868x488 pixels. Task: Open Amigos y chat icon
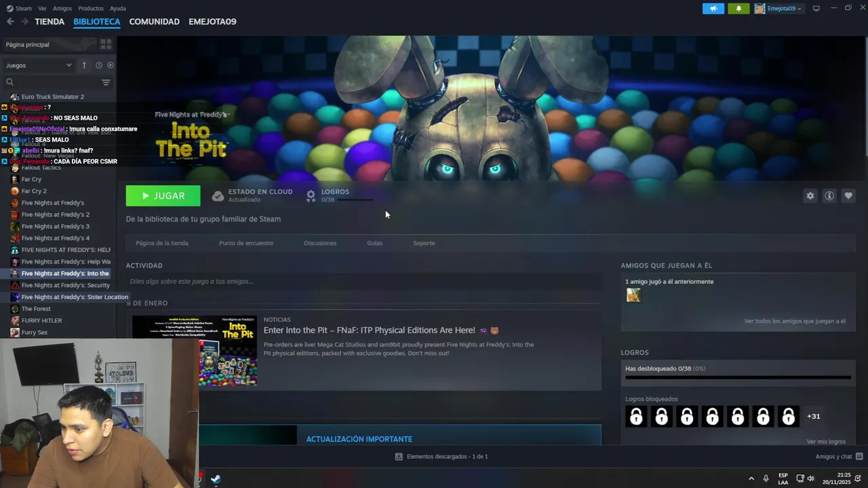click(859, 457)
